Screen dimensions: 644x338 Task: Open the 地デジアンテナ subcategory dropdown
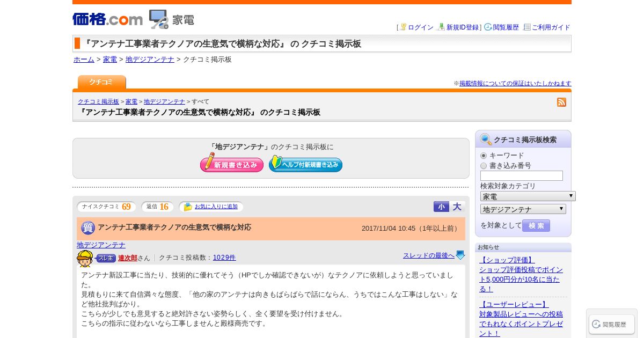point(523,209)
